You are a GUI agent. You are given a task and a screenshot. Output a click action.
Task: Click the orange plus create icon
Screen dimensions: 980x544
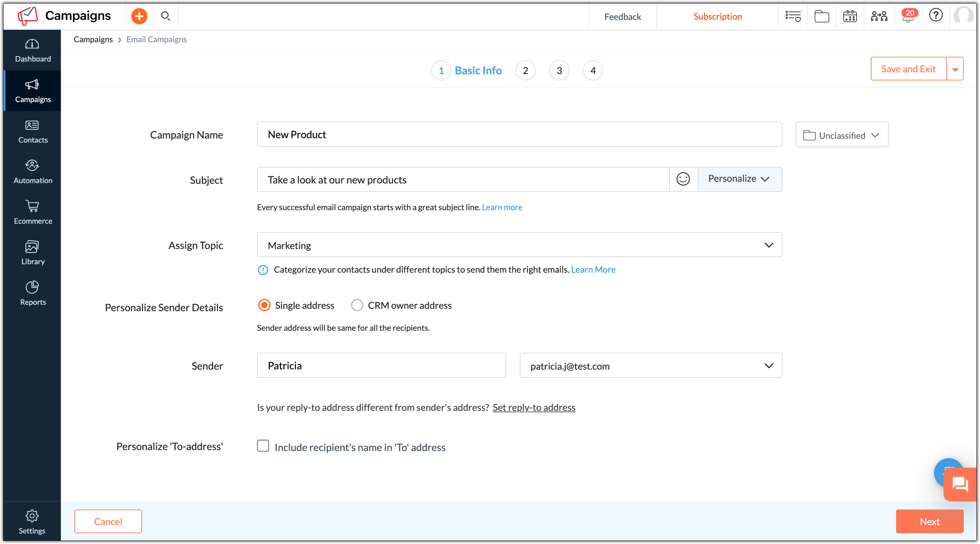pyautogui.click(x=139, y=16)
